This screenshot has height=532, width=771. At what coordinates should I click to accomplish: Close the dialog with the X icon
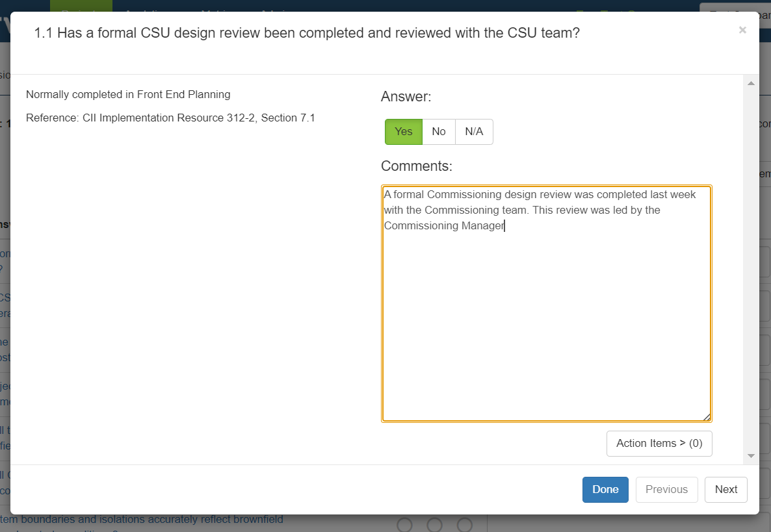[x=742, y=30]
